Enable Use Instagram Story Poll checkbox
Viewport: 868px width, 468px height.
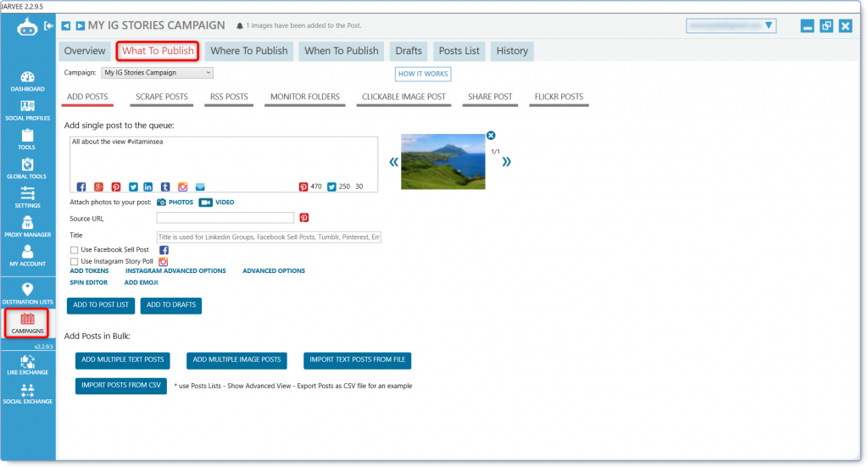75,261
